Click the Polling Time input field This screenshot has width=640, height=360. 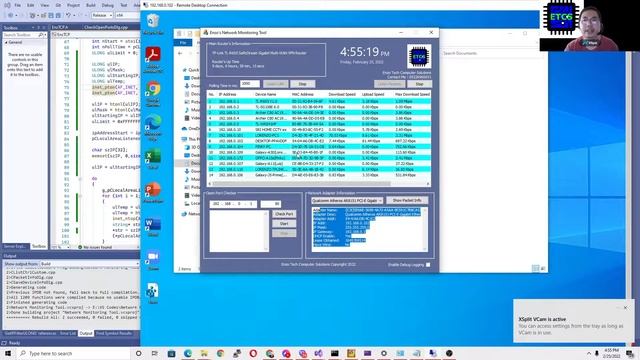tap(250, 84)
